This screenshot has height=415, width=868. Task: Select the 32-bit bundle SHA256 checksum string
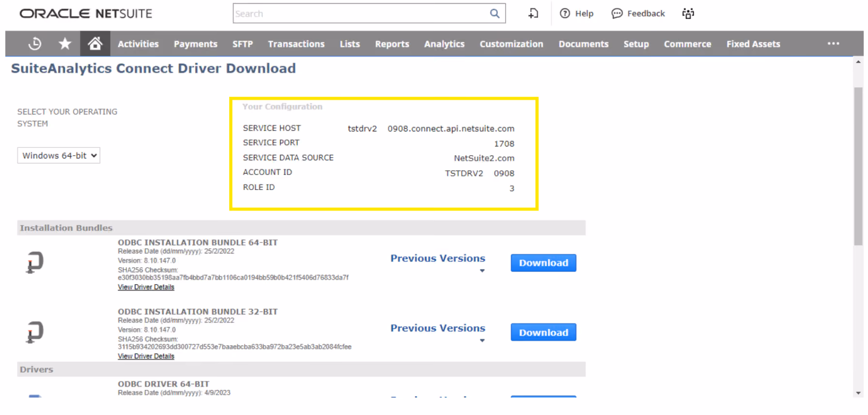(x=234, y=347)
